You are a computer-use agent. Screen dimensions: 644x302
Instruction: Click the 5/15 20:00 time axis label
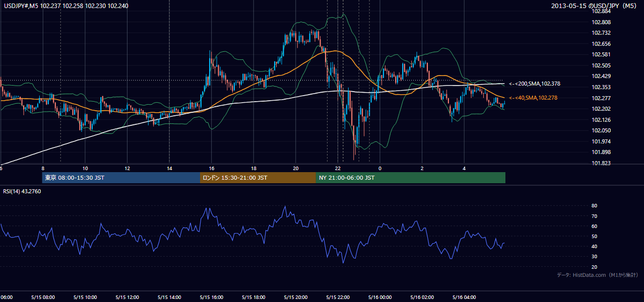[x=296, y=297]
